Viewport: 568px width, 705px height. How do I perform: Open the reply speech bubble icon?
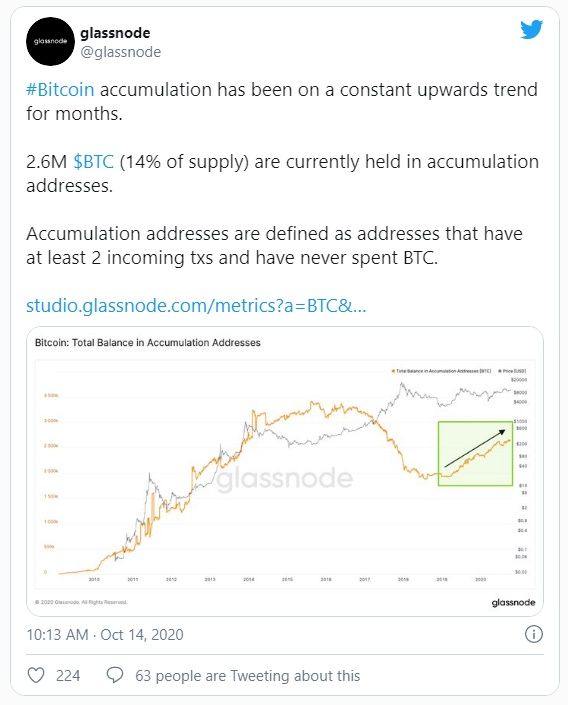[115, 675]
